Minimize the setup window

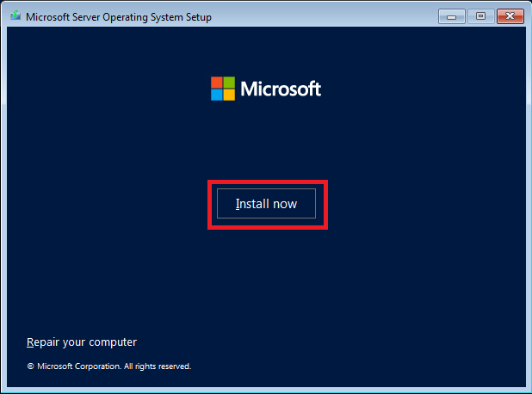pyautogui.click(x=450, y=16)
